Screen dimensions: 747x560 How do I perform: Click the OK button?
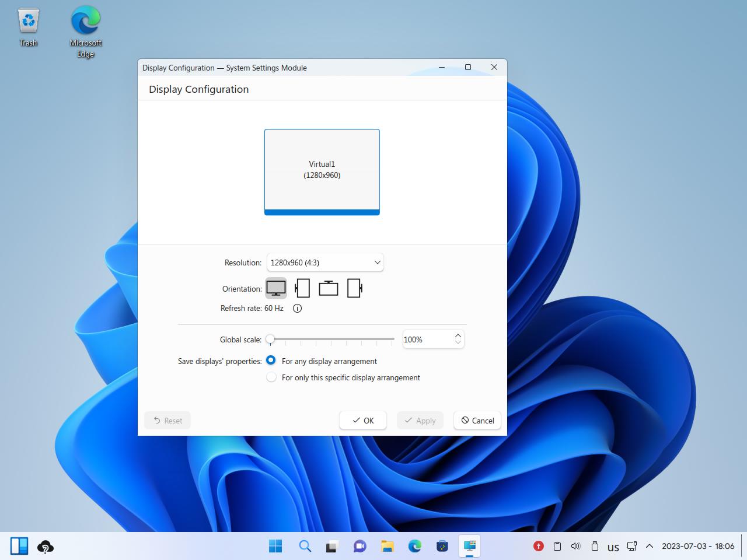(x=363, y=421)
